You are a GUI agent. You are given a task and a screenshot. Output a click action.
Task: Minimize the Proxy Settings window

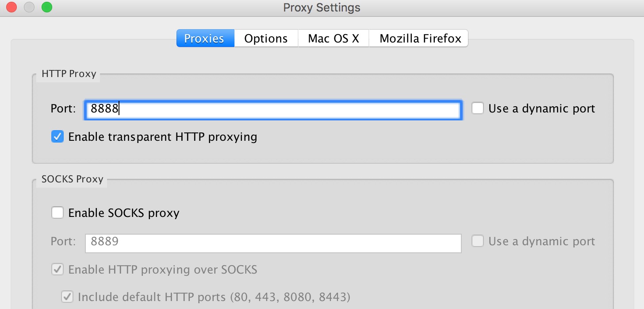[29, 8]
